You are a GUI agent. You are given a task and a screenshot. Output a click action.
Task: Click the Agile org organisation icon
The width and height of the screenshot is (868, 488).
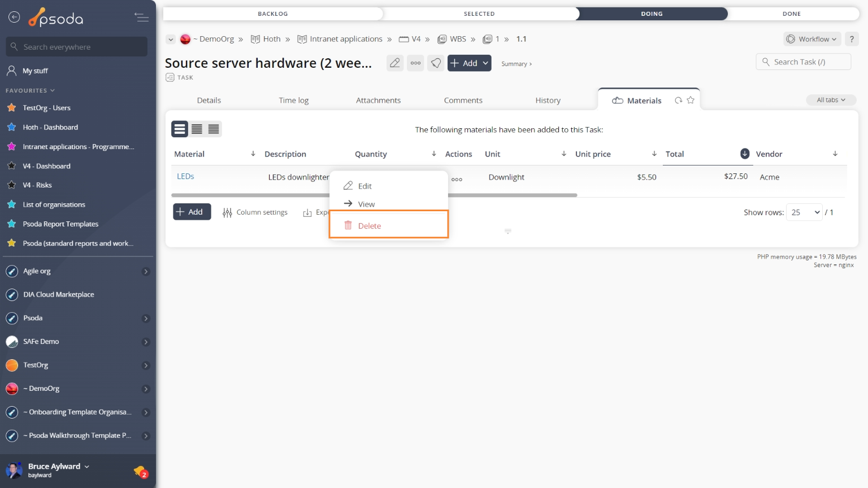[x=12, y=271]
